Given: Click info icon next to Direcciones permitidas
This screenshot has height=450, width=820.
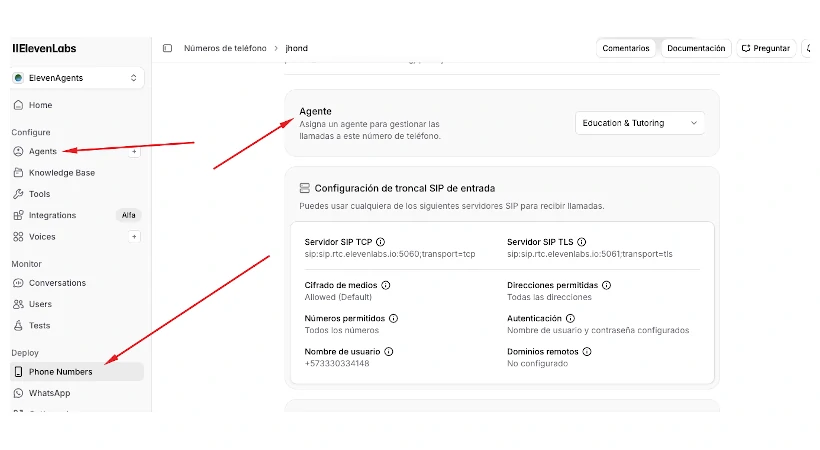Looking at the screenshot, I should pyautogui.click(x=607, y=285).
